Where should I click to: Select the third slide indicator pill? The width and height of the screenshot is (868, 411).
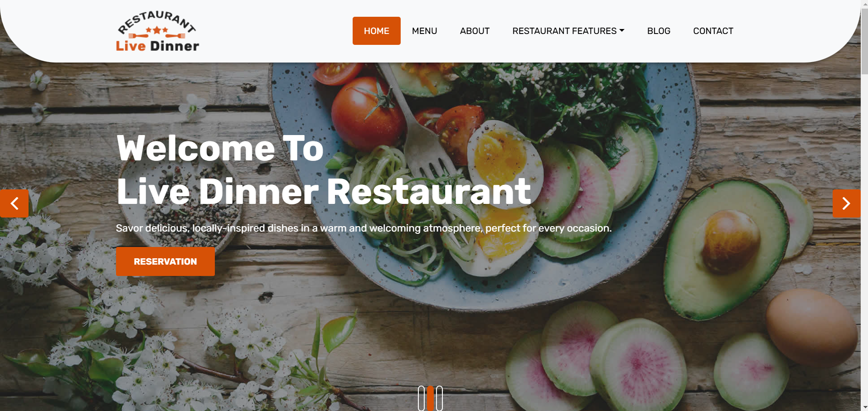coord(439,398)
